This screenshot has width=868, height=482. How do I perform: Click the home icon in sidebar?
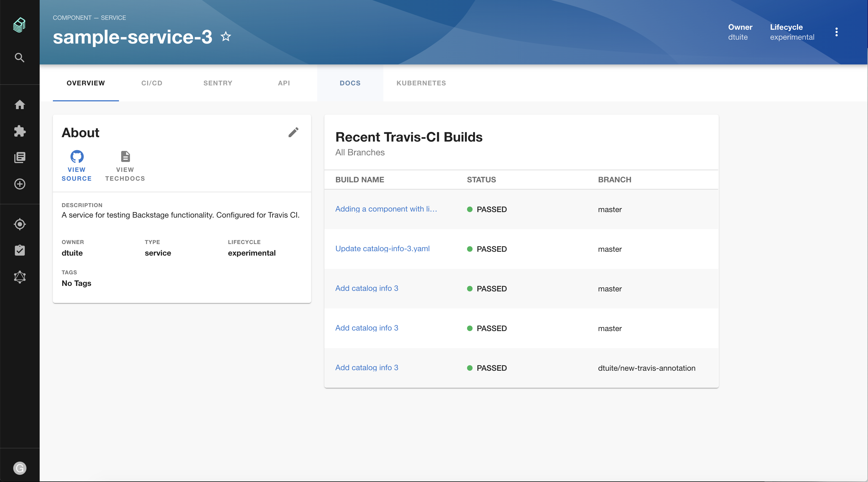(x=19, y=104)
